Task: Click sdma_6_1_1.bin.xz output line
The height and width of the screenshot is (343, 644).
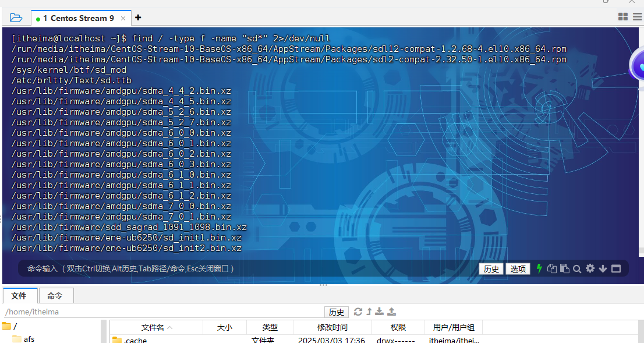Action: [x=121, y=185]
